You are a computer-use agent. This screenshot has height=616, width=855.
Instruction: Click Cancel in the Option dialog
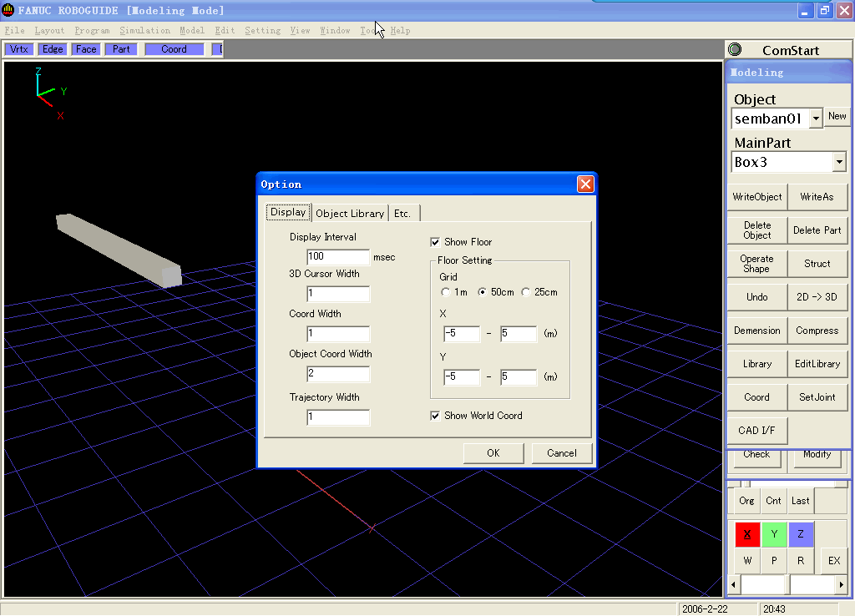(562, 453)
